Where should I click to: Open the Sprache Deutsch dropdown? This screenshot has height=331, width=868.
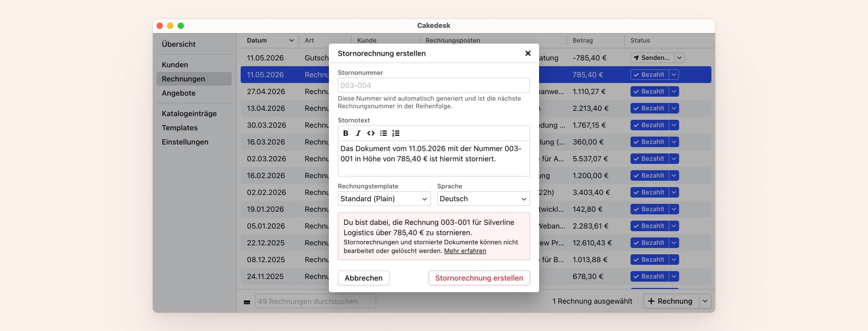(483, 199)
